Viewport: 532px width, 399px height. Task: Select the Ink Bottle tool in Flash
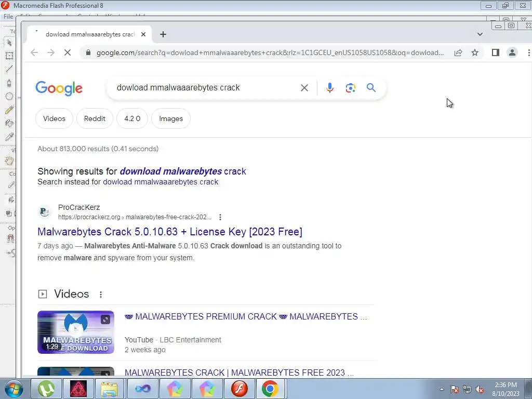9,123
